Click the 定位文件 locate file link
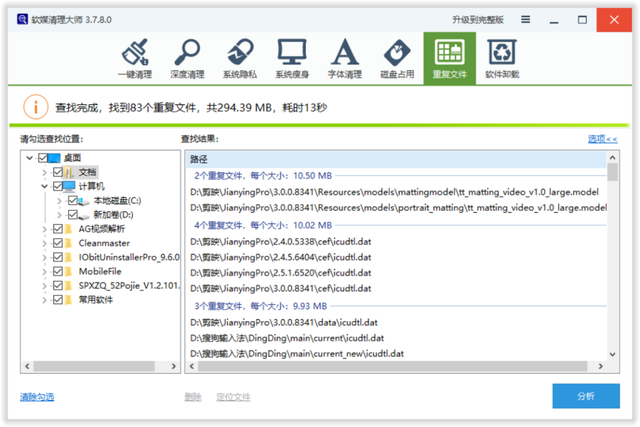 click(x=233, y=397)
